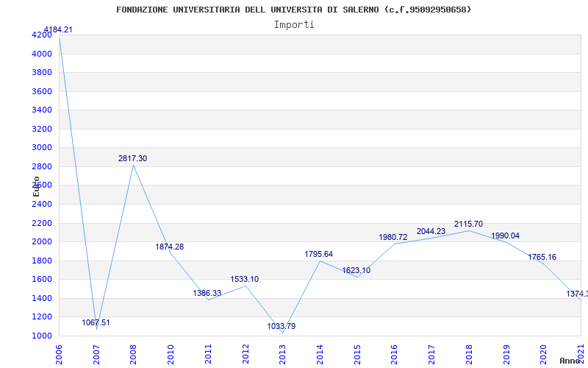
Task: Click the 1623.10 value label
Action: (356, 270)
